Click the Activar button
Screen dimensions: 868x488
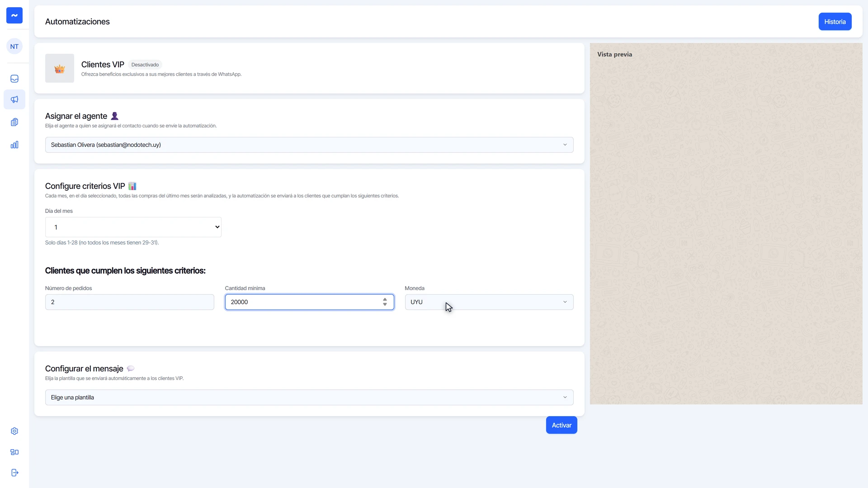click(561, 425)
